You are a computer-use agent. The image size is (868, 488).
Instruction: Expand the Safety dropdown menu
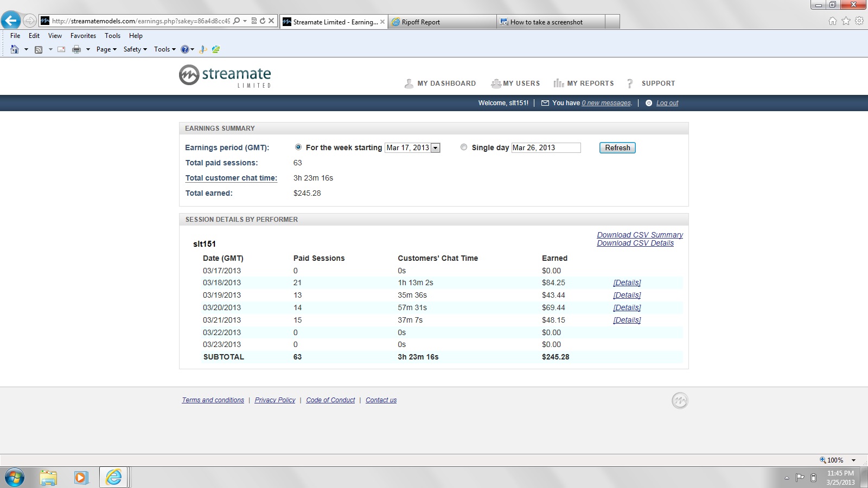pyautogui.click(x=135, y=49)
